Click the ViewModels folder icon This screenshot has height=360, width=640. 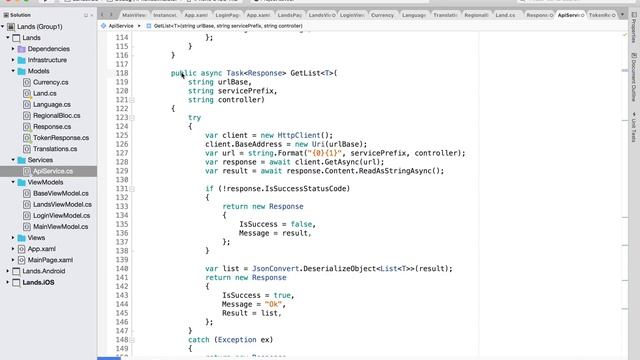click(22, 182)
